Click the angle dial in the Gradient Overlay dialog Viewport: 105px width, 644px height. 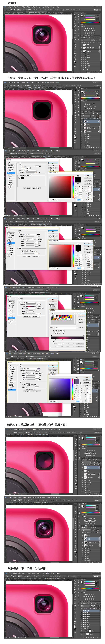click(27, 311)
